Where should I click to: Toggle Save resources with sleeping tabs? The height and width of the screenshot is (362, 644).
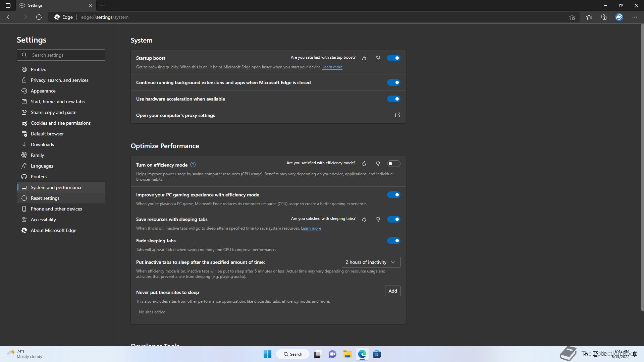pyautogui.click(x=394, y=219)
